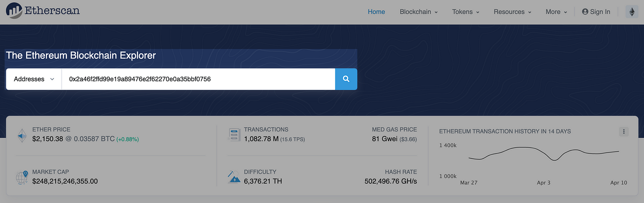Click the Ether price diamond icon
The image size is (644, 203).
pyautogui.click(x=22, y=135)
